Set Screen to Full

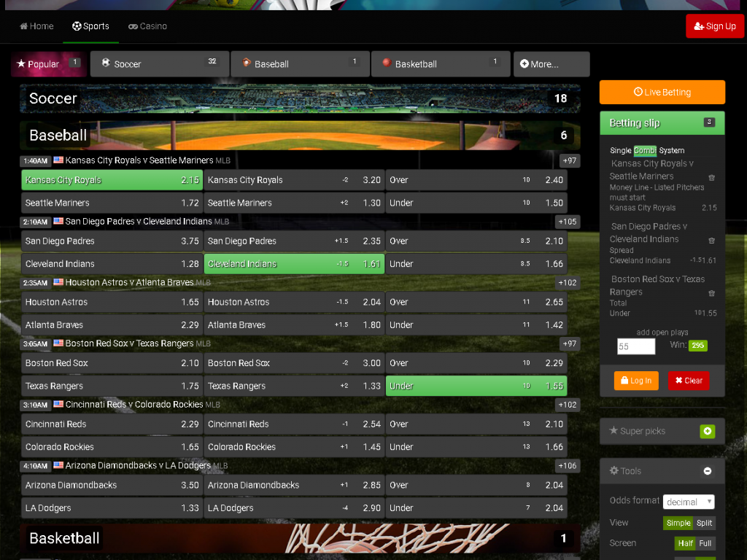705,543
